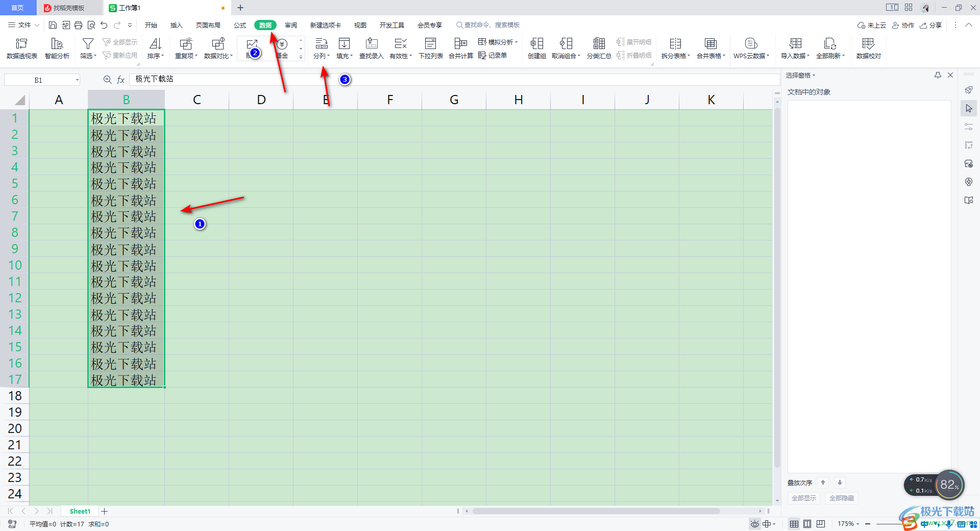
Task: Click the 导入数据 import data icon
Action: pyautogui.click(x=795, y=44)
